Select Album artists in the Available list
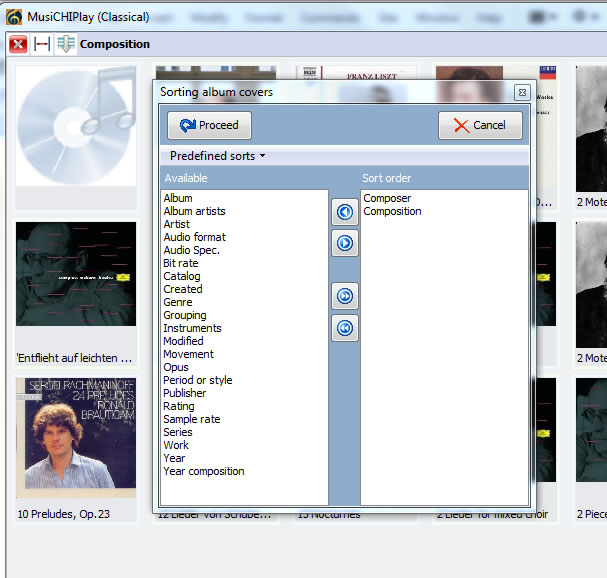The width and height of the screenshot is (607, 578). click(x=194, y=211)
